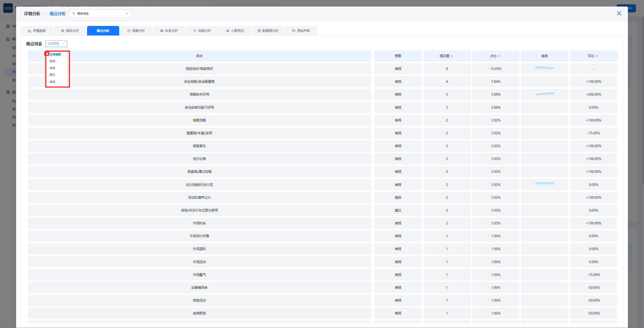
Task: Click the 声量趋势 line chart icon
Action: (30, 31)
